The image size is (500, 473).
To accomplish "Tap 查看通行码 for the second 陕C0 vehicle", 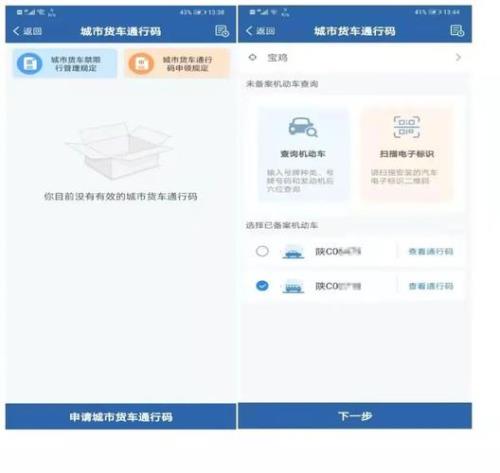I will tap(431, 286).
